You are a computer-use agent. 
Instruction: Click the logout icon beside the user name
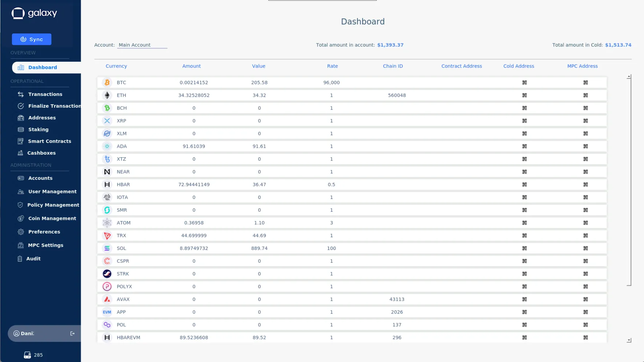[72, 334]
